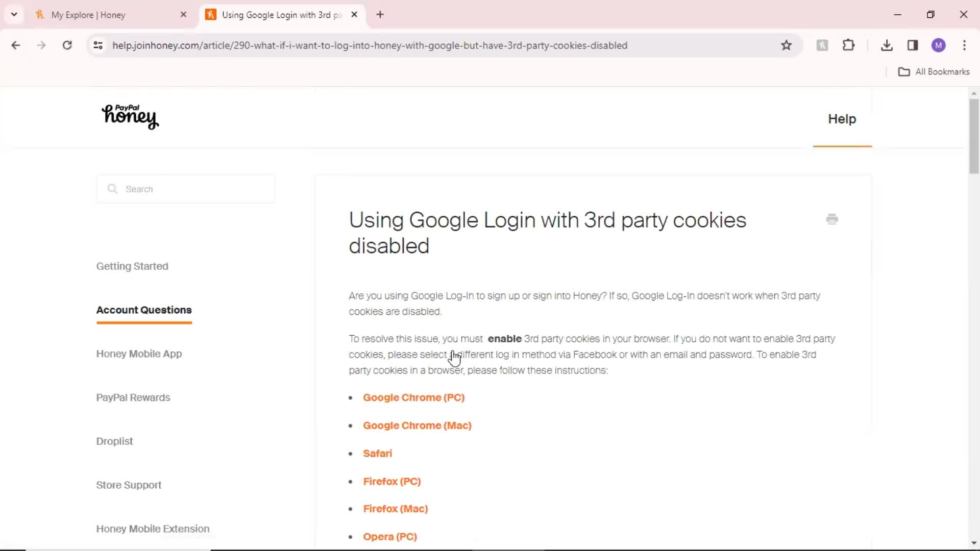
Task: Open the Extensions puzzle icon
Action: 848,45
